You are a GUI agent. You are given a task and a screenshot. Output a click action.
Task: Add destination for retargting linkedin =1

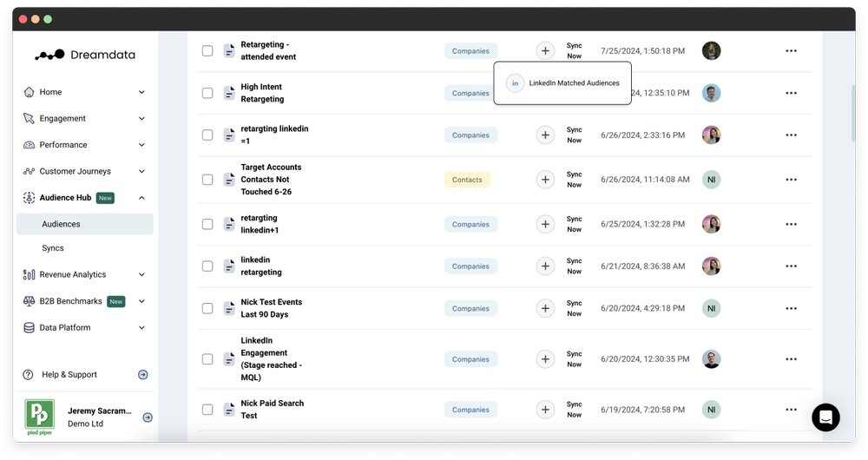click(x=545, y=135)
